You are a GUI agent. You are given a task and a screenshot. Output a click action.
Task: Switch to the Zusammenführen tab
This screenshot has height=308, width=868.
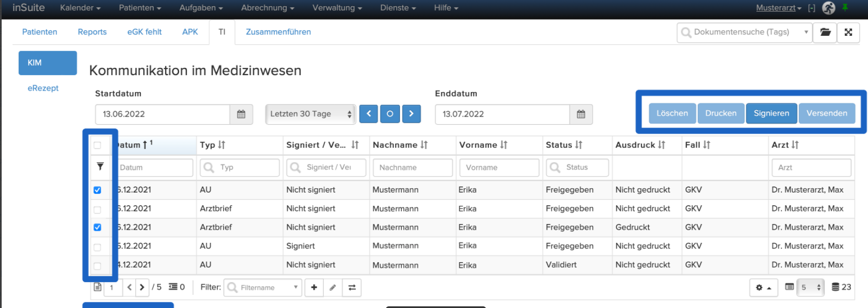278,32
